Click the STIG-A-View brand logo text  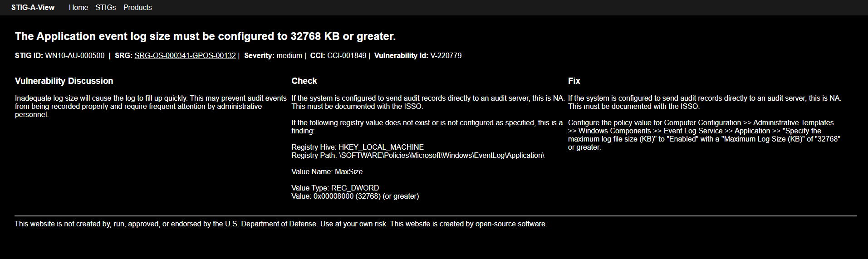(33, 7)
